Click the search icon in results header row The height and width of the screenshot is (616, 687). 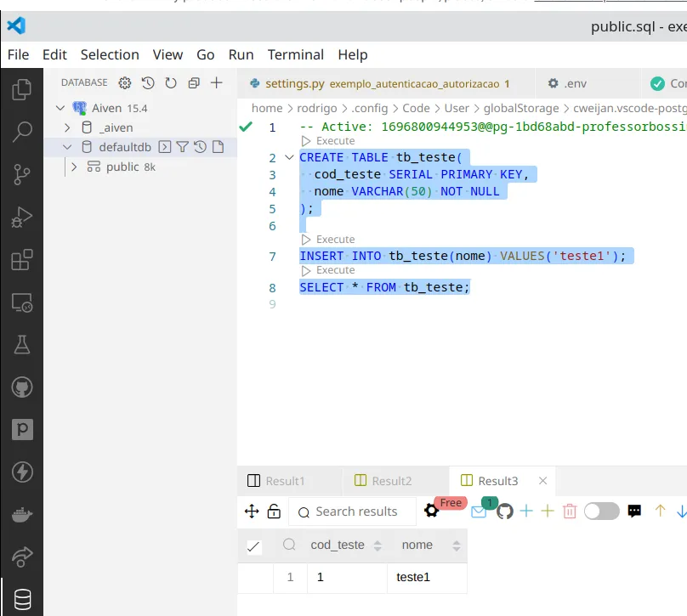click(x=289, y=545)
